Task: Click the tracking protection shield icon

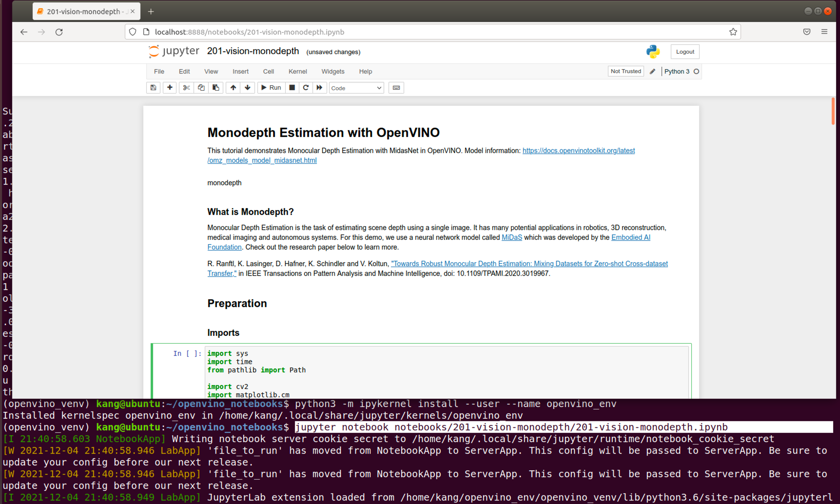Action: pyautogui.click(x=133, y=32)
